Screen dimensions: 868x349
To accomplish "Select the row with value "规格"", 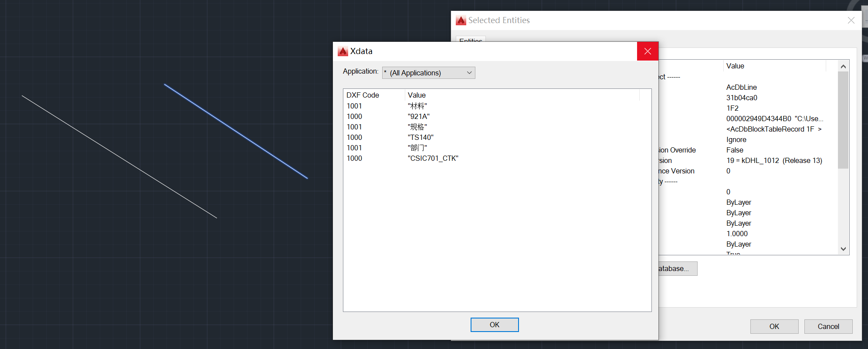I will click(497, 127).
